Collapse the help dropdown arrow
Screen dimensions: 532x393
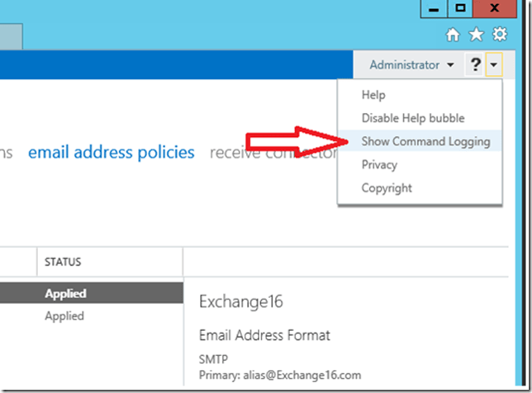pos(494,65)
